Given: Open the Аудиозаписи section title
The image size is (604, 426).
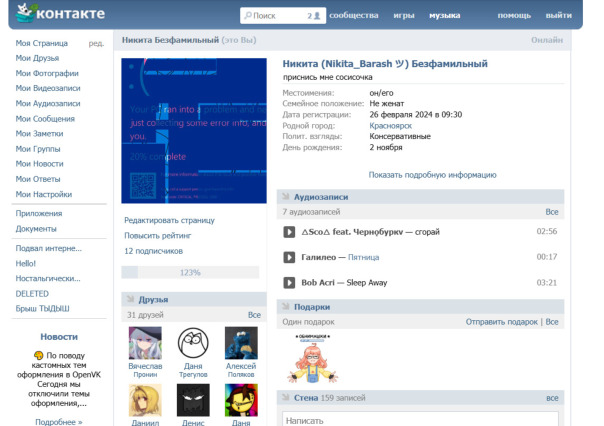Looking at the screenshot, I should (321, 197).
